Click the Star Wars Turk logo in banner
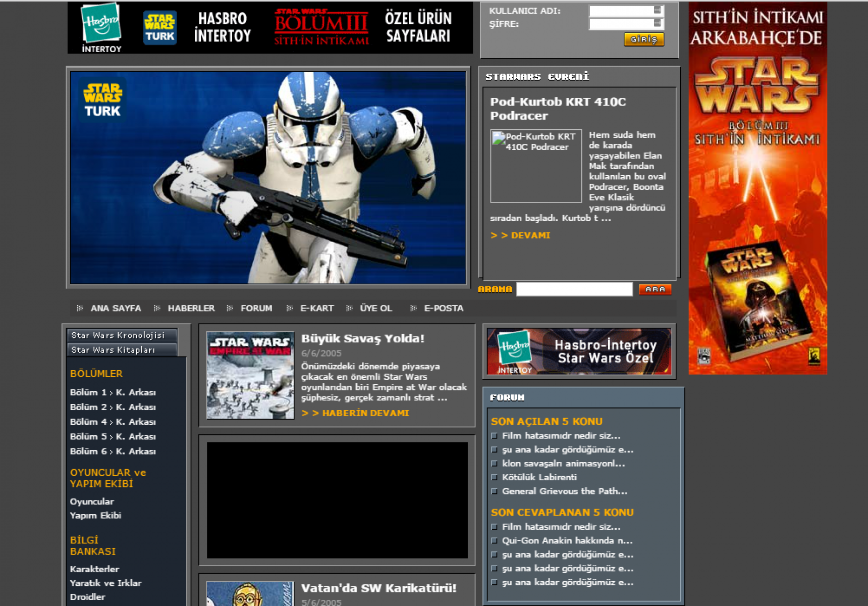 click(159, 28)
